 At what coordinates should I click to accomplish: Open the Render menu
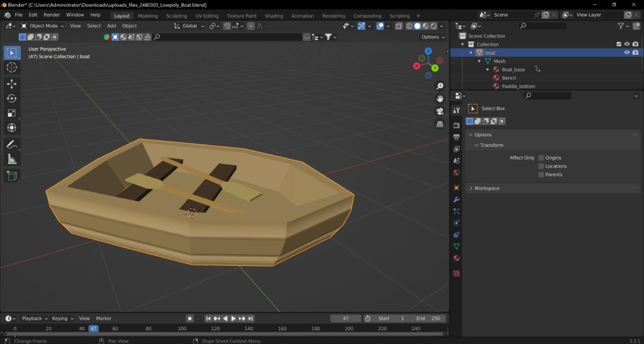[52, 14]
